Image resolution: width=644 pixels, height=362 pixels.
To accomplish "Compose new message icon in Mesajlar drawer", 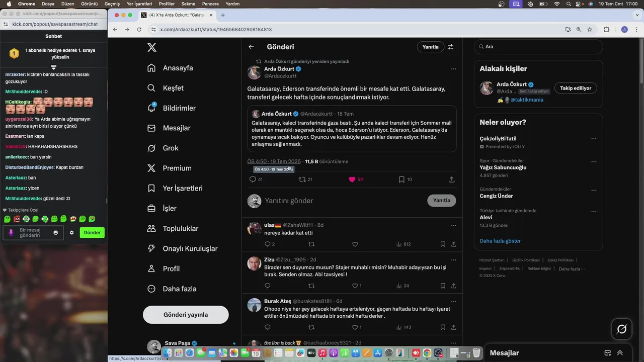I will point(607,353).
